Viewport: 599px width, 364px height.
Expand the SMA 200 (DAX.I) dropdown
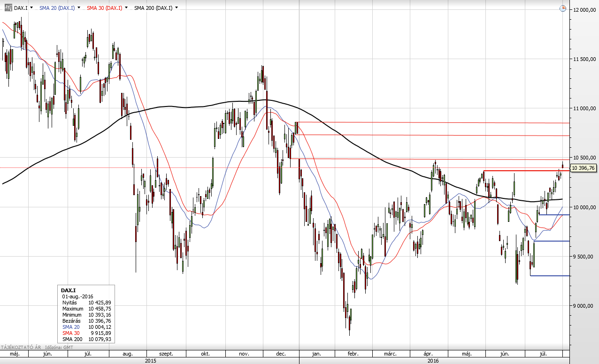(176, 8)
